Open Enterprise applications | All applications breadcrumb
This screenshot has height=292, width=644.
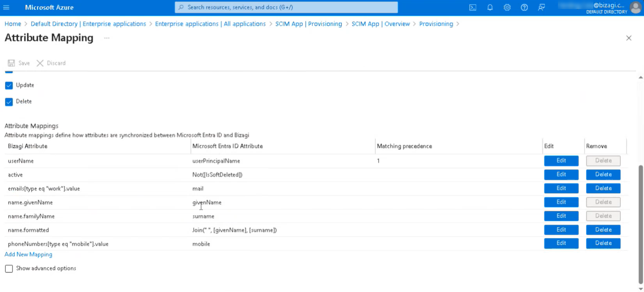pos(210,24)
